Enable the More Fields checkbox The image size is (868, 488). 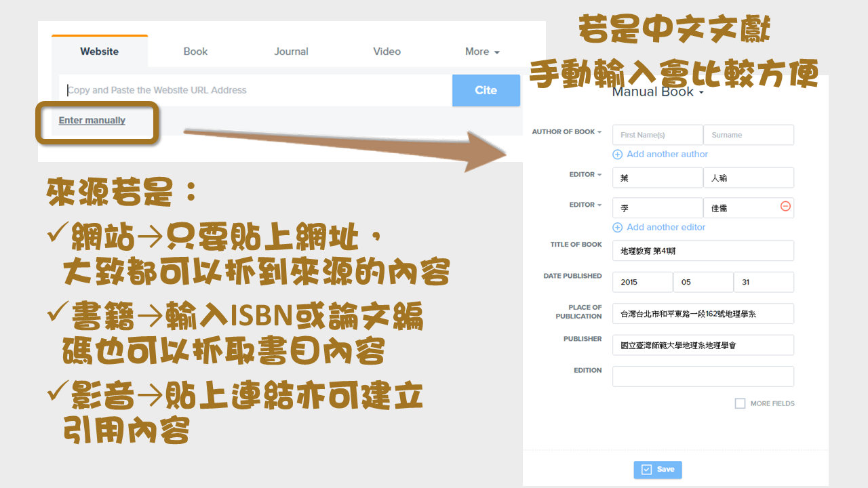click(740, 403)
